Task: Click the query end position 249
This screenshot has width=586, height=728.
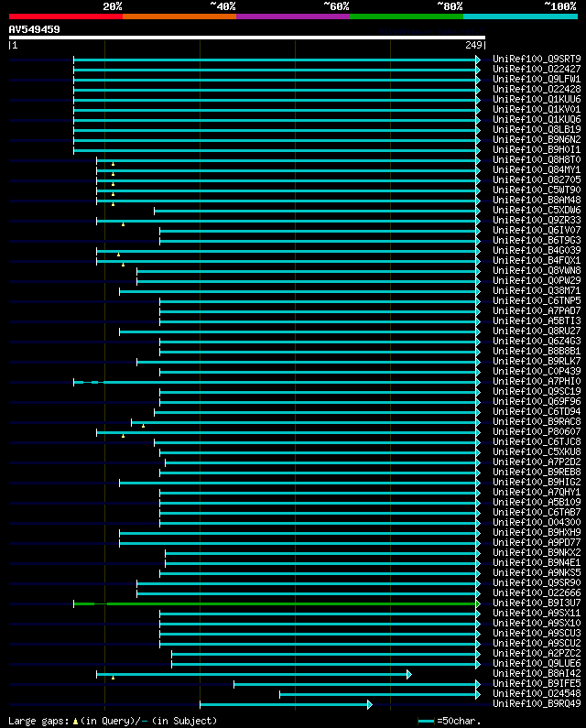Action: point(473,45)
